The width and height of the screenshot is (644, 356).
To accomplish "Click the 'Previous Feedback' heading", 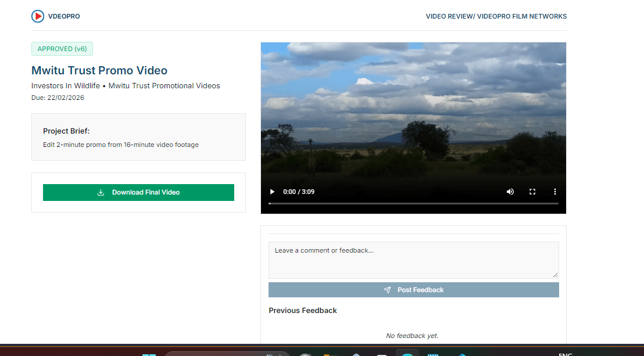I will click(303, 311).
